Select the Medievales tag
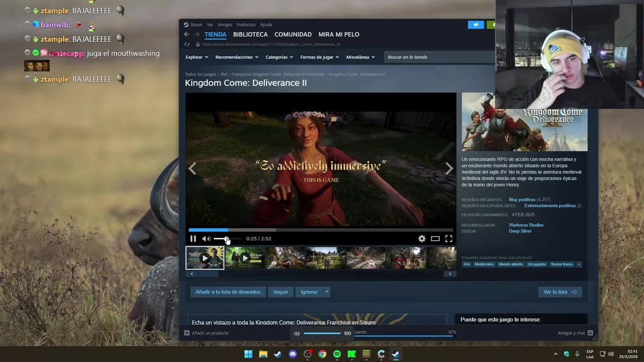This screenshot has height=362, width=644. [484, 264]
